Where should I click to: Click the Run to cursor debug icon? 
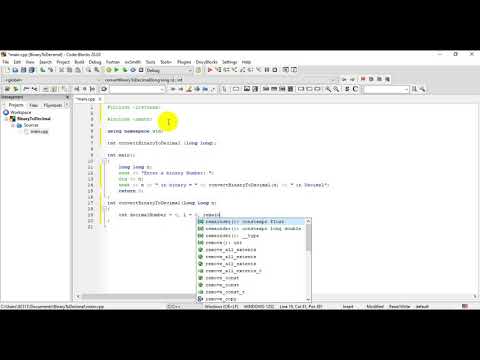(218, 70)
